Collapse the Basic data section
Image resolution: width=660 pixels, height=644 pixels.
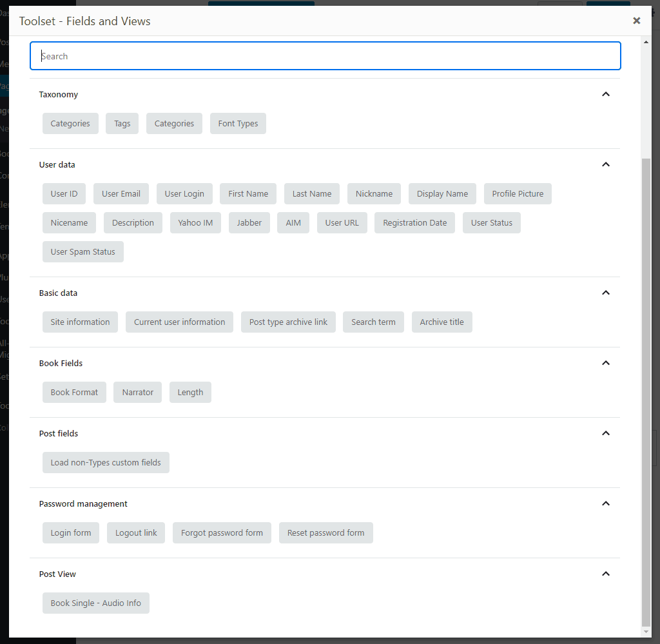605,293
